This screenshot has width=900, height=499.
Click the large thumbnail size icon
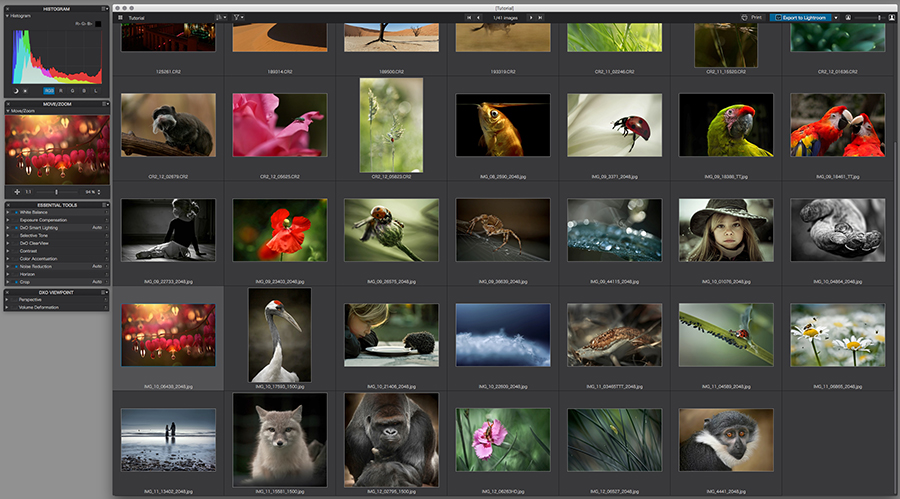891,18
